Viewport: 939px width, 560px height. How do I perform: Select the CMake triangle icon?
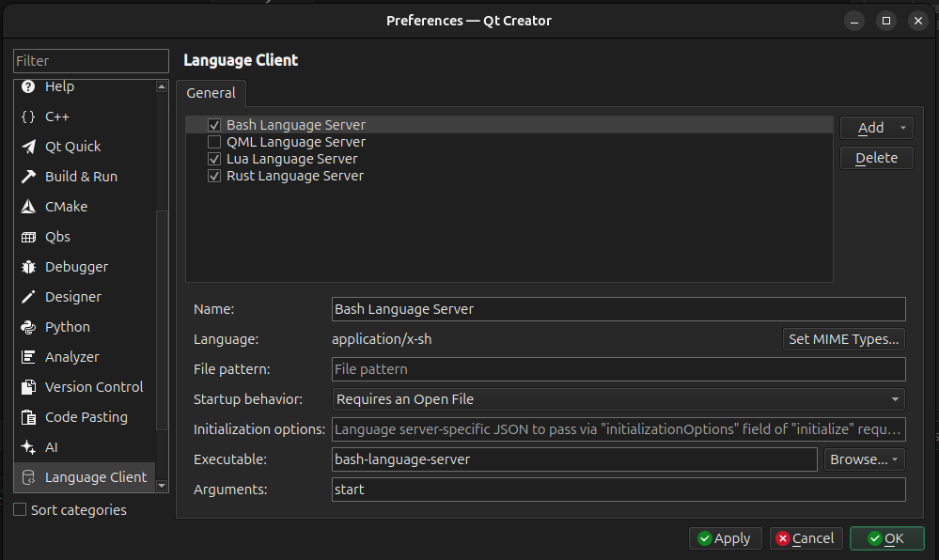[x=28, y=207]
